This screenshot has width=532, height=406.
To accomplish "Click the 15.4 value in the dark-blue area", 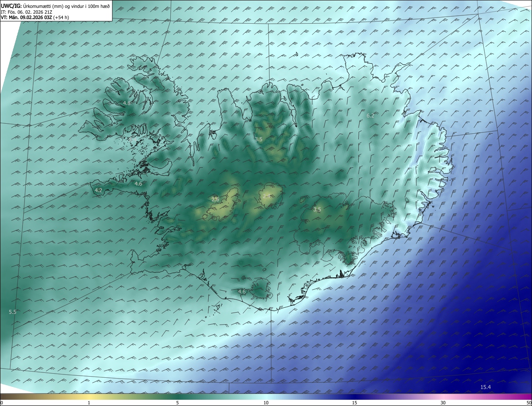I will pos(485,387).
